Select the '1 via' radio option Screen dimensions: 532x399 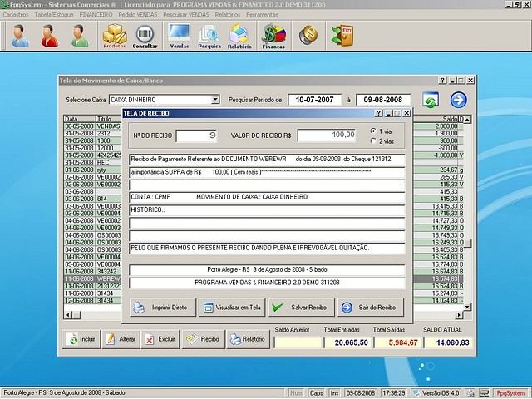coord(373,131)
